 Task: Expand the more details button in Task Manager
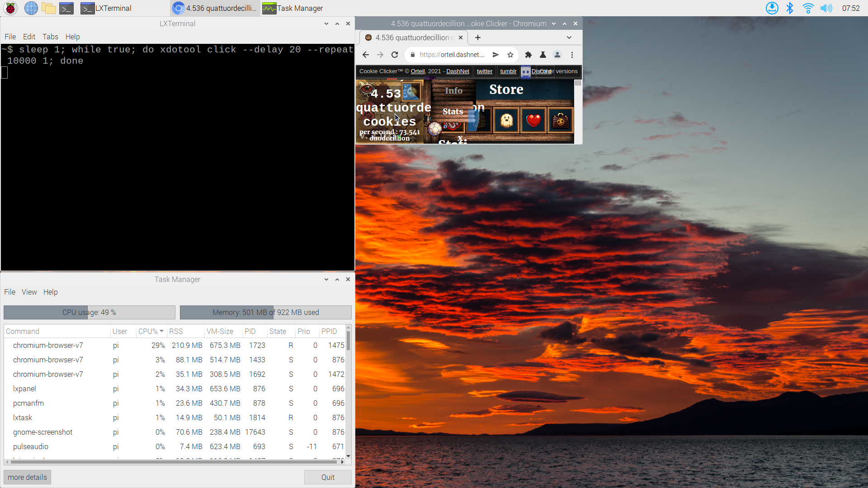click(x=27, y=477)
